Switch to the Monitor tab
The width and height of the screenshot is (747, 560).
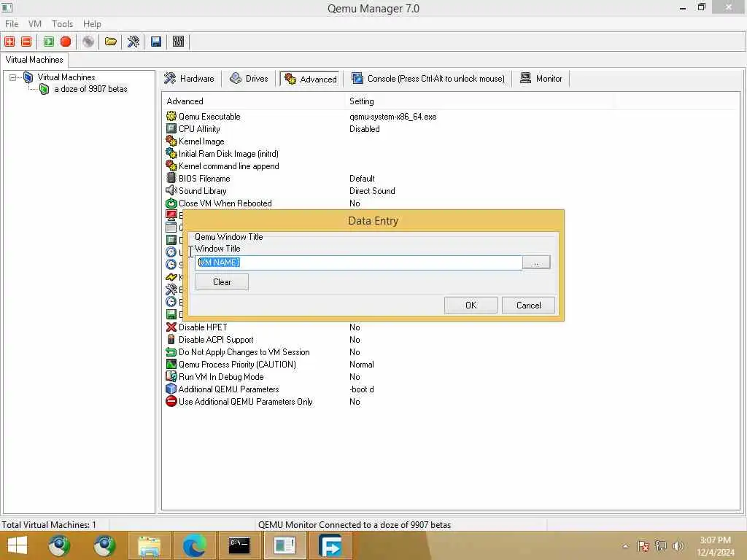[541, 79]
